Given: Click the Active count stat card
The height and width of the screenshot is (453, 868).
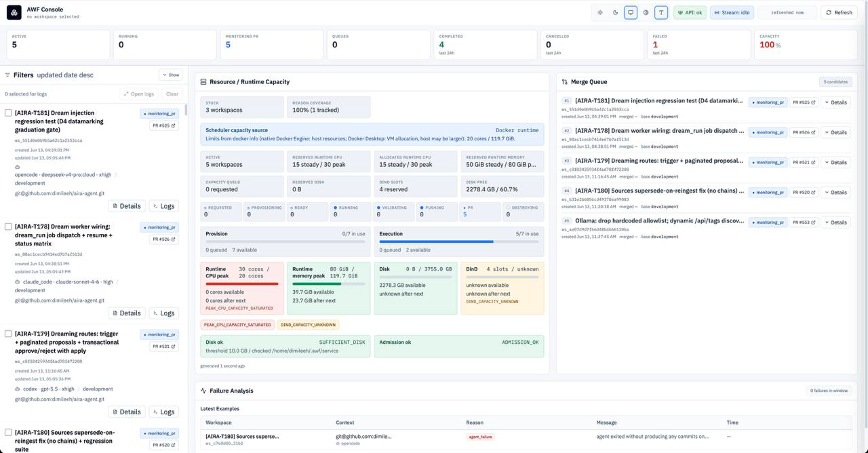Looking at the screenshot, I should click(x=58, y=45).
